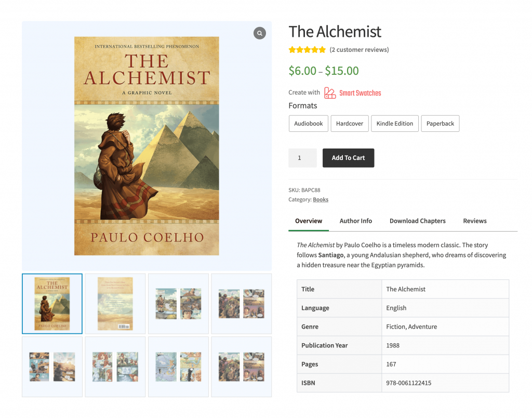The height and width of the screenshot is (418, 532).
Task: Switch to the Author Info tab
Action: (x=356, y=221)
